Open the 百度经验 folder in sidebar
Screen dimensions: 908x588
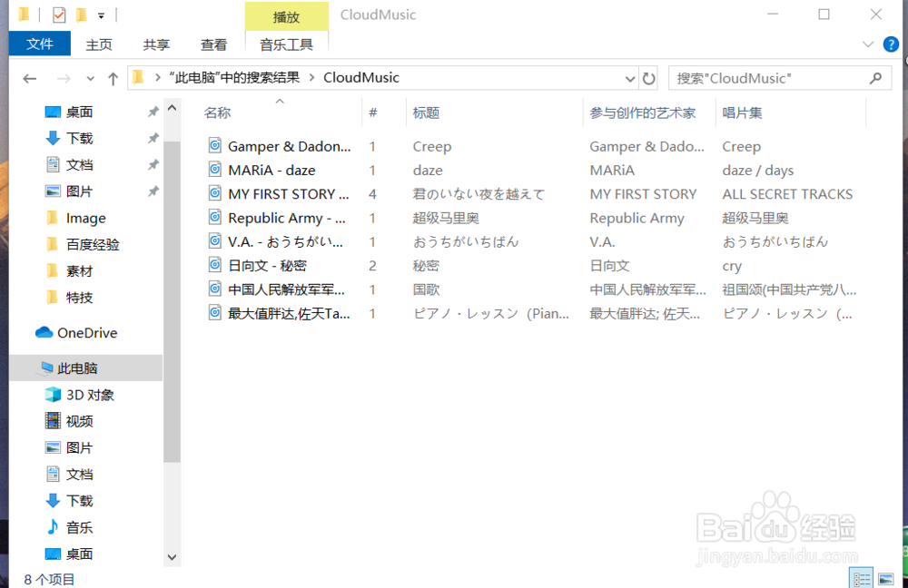(x=93, y=244)
